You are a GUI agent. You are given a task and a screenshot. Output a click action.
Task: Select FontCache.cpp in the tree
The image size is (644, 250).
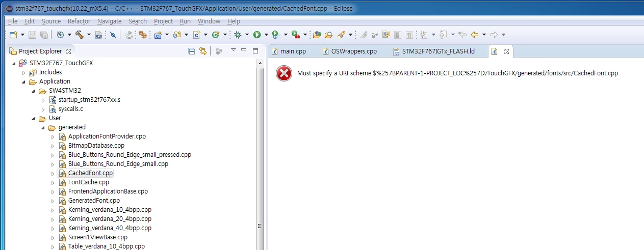point(89,182)
